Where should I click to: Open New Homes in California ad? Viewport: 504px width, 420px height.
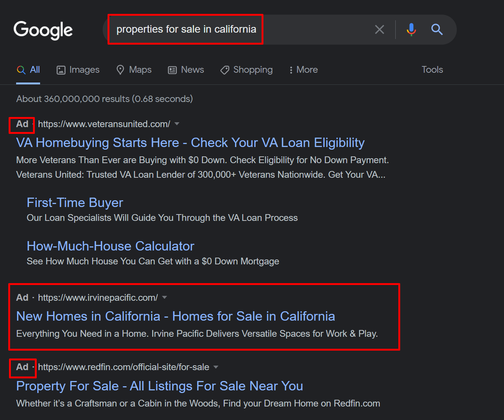coord(175,316)
